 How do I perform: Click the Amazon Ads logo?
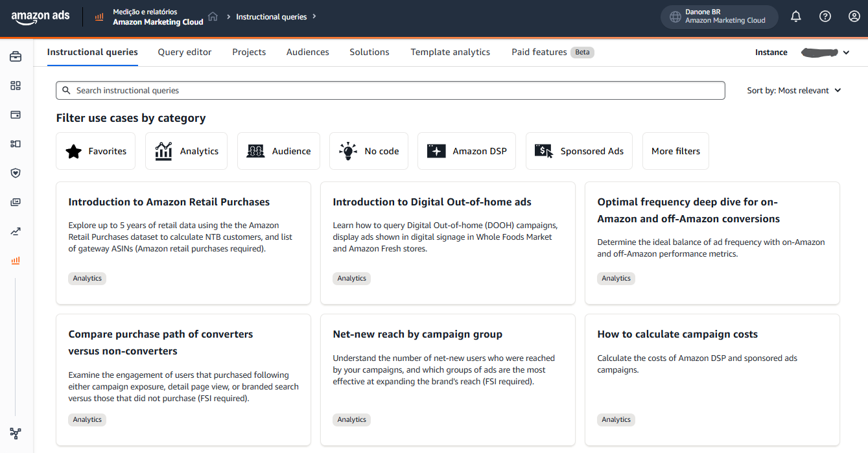40,17
